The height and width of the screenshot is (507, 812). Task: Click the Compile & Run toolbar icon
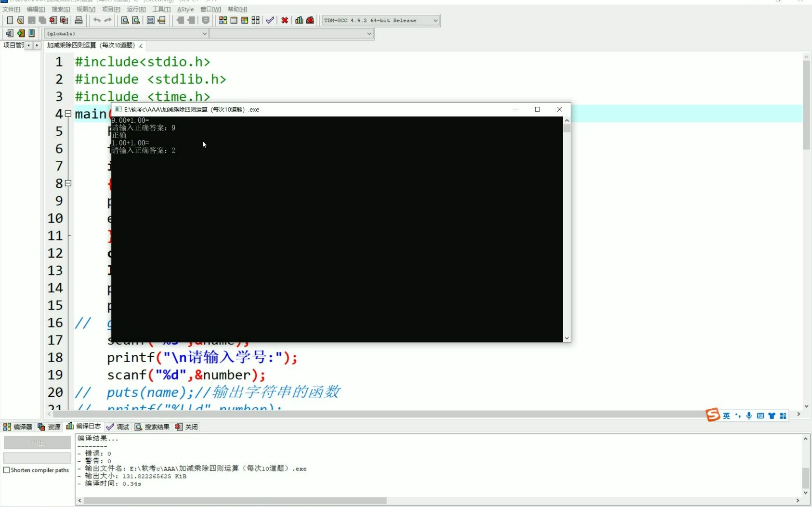[245, 20]
